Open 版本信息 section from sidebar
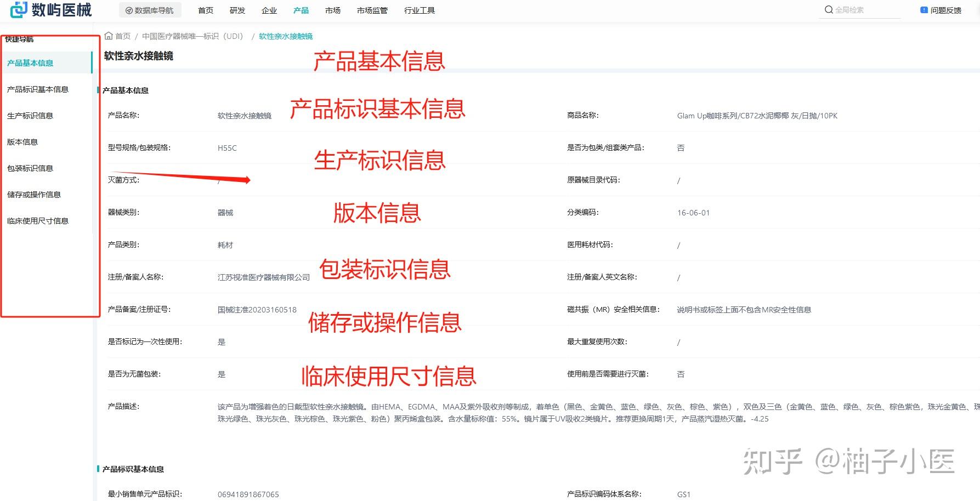Image resolution: width=980 pixels, height=501 pixels. (22, 141)
